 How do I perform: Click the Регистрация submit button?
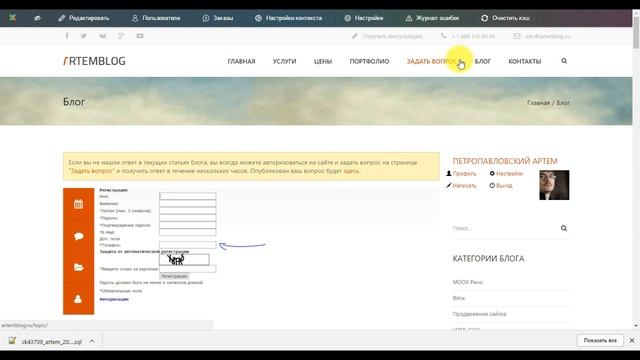point(174,276)
